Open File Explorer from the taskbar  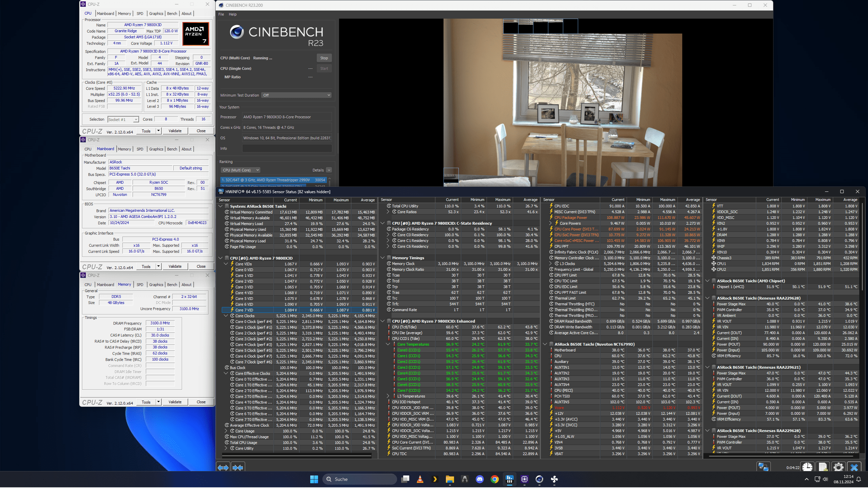[450, 479]
